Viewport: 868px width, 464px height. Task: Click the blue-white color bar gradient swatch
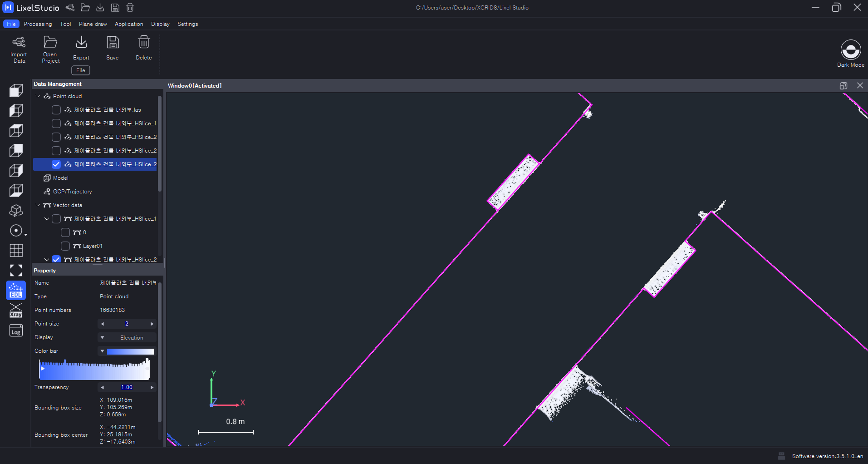pos(131,351)
